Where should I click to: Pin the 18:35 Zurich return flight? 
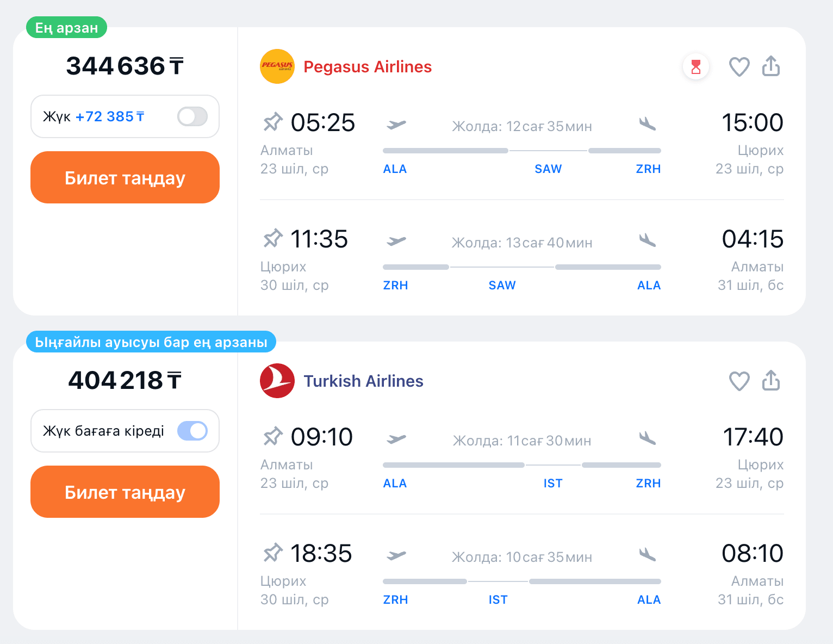click(x=273, y=553)
